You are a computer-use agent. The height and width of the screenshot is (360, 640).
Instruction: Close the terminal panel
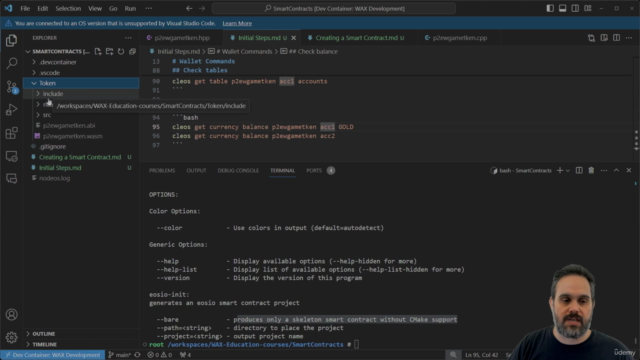tap(629, 170)
